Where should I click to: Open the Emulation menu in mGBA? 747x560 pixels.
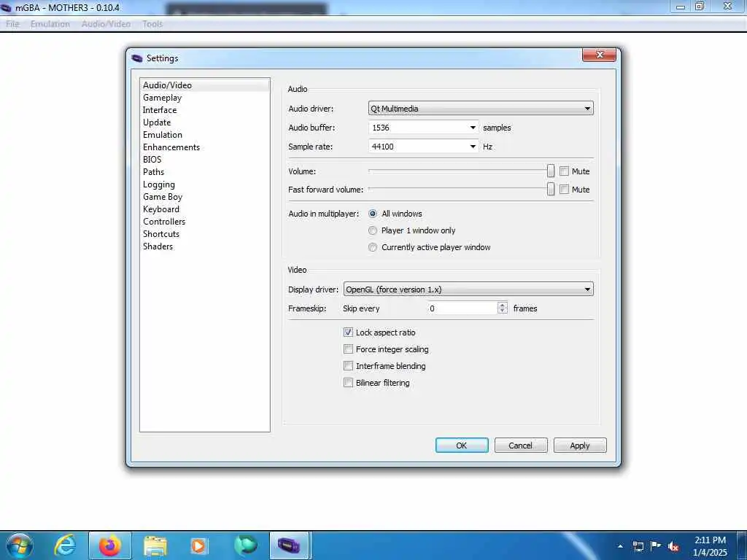tap(50, 24)
